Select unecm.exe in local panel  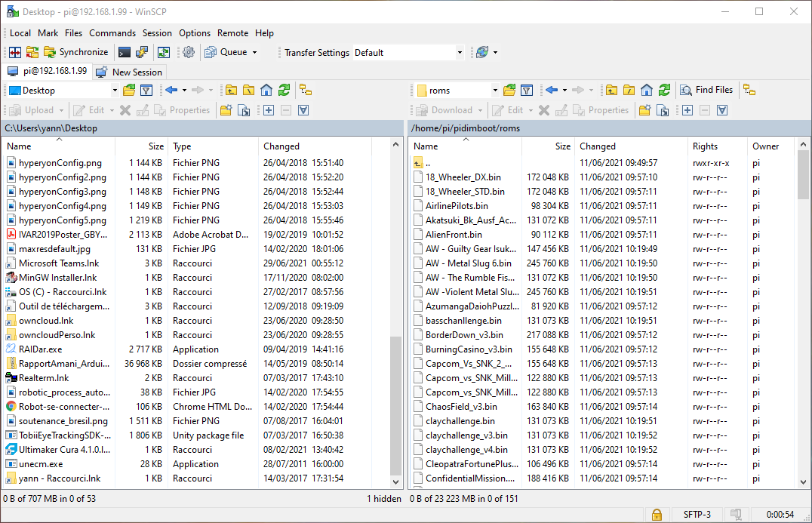[41, 464]
